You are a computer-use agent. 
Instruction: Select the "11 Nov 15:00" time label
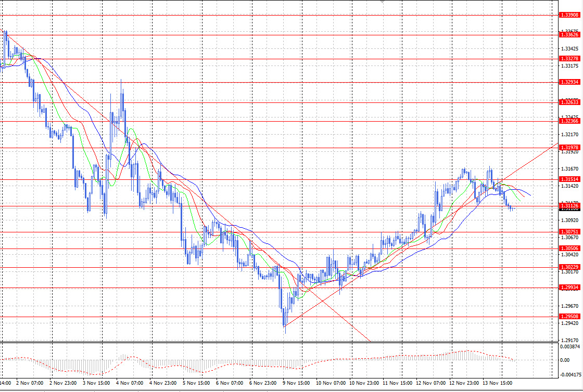[x=398, y=383]
